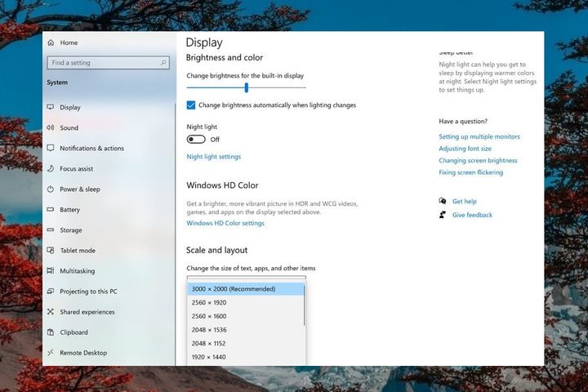Click the search magnifier icon
The image size is (588, 392).
tap(163, 63)
